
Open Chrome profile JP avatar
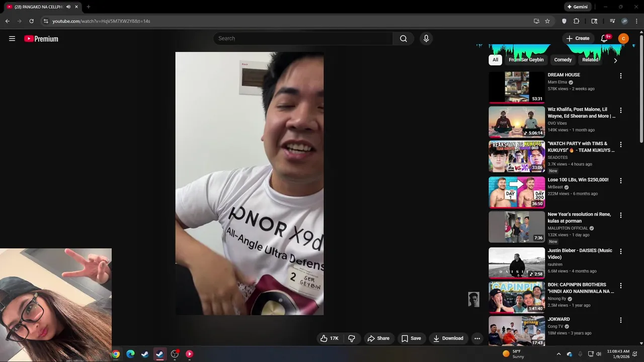[624, 21]
